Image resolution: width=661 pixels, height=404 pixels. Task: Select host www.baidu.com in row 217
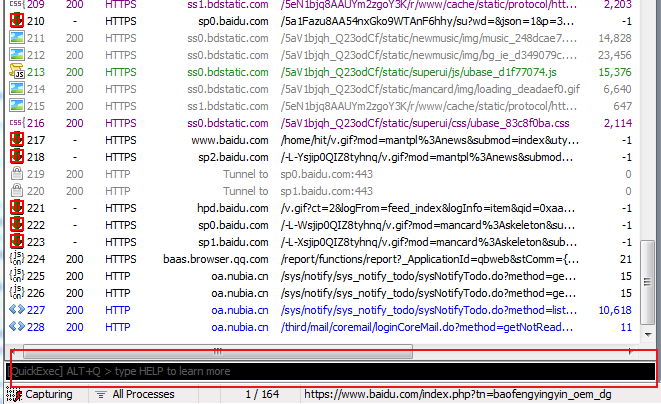230,140
